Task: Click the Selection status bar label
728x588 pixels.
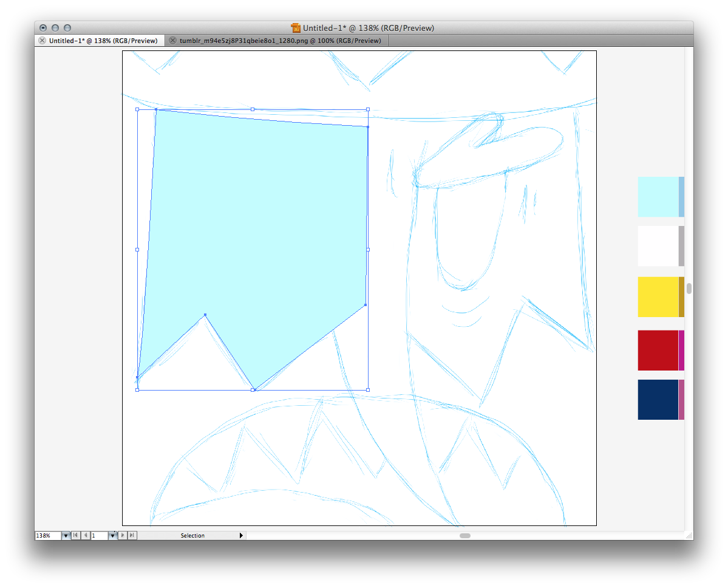Action: pyautogui.click(x=192, y=535)
